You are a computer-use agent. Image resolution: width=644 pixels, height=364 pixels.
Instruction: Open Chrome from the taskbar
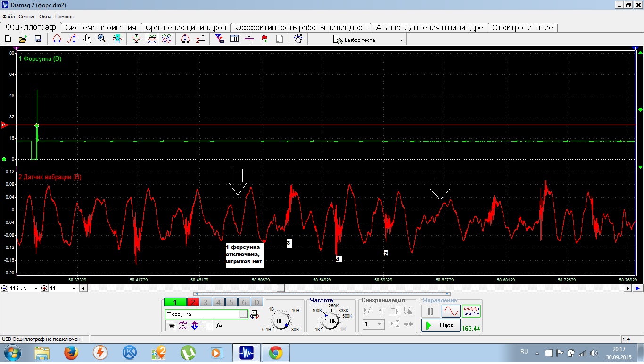click(276, 353)
